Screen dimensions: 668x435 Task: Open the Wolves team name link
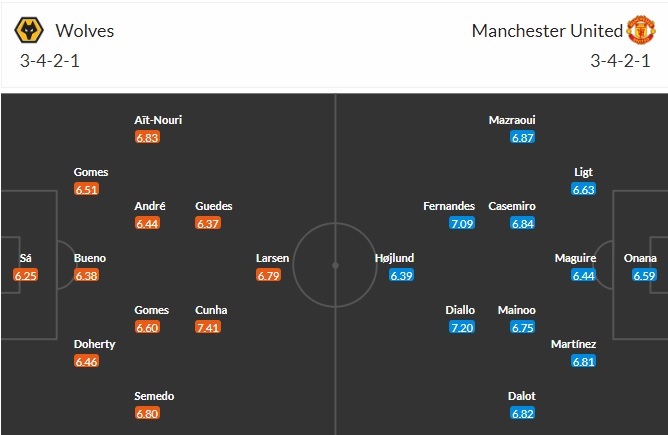coord(85,30)
